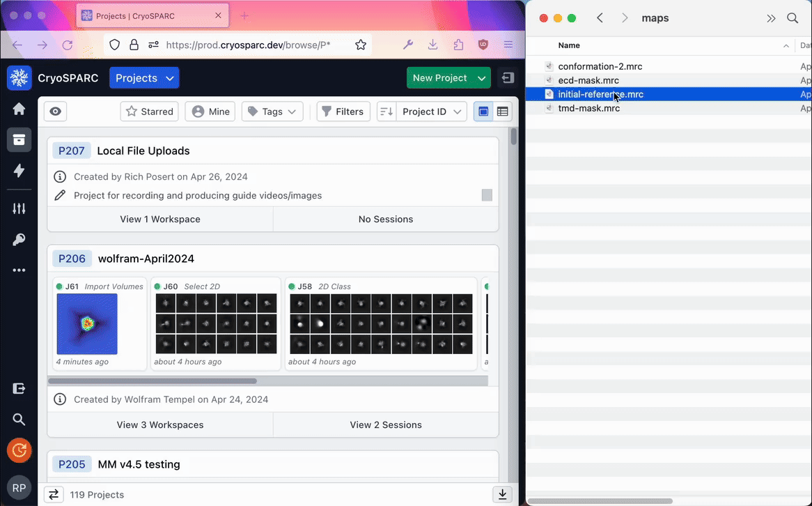Screen dimensions: 812x506
Task: Open the Home icon in sidebar
Action: point(19,109)
